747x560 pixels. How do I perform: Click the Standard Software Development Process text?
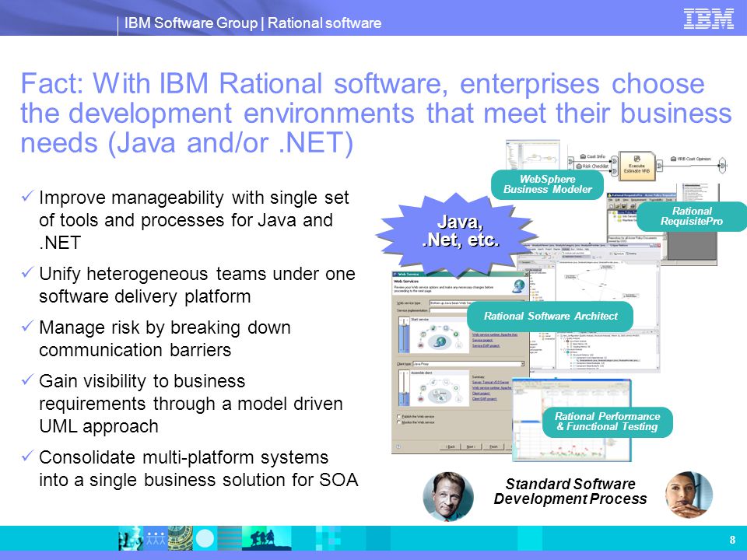pyautogui.click(x=570, y=492)
